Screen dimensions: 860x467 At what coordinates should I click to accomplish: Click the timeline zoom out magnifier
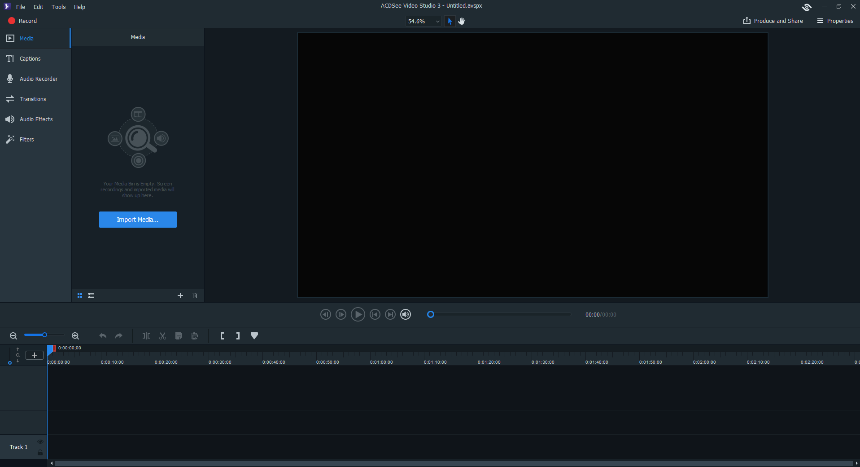pos(13,336)
